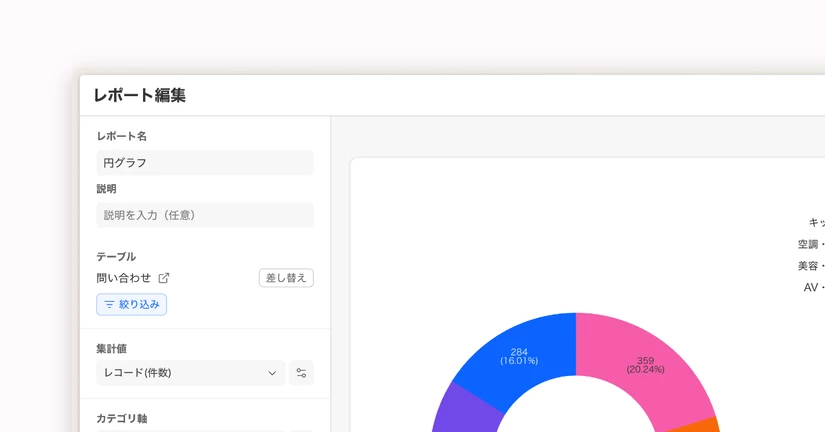Open settings icon beside レコード(件数) dropdown
The width and height of the screenshot is (825, 432).
[301, 373]
